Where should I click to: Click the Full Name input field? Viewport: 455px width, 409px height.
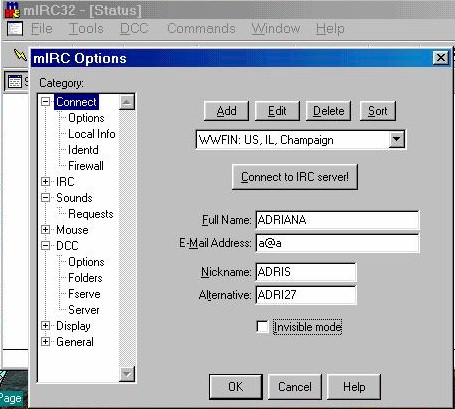(337, 220)
